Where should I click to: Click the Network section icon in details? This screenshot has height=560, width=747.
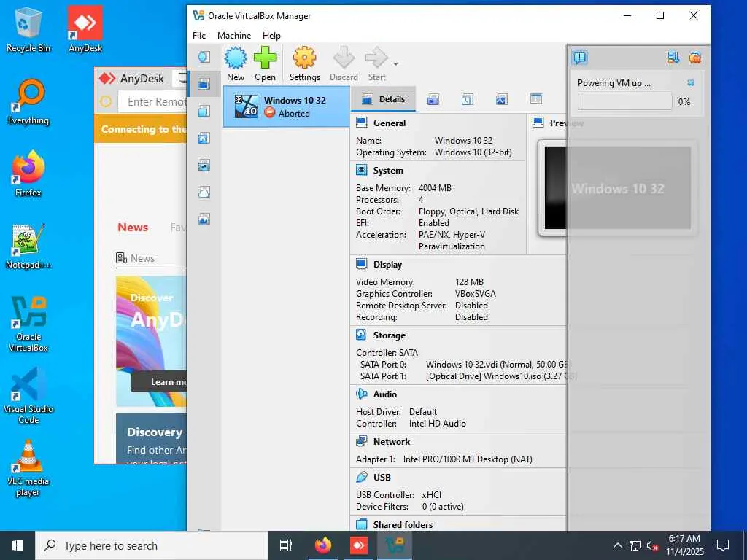click(362, 441)
